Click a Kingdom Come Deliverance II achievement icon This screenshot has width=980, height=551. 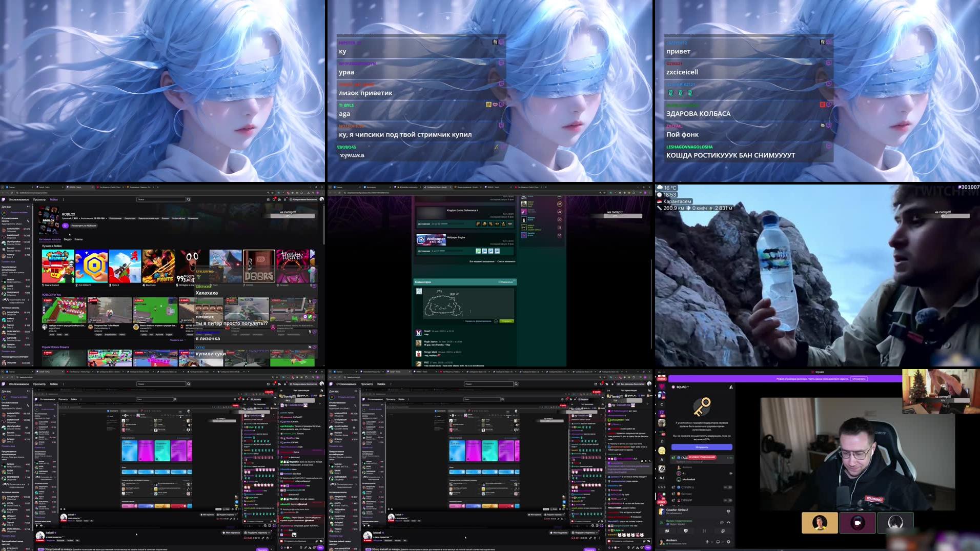[478, 223]
